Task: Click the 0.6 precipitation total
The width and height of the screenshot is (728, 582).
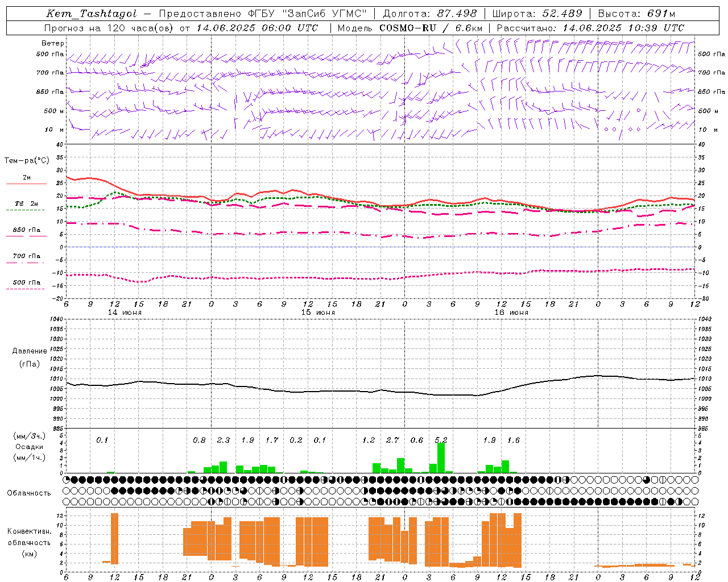Action: click(417, 440)
